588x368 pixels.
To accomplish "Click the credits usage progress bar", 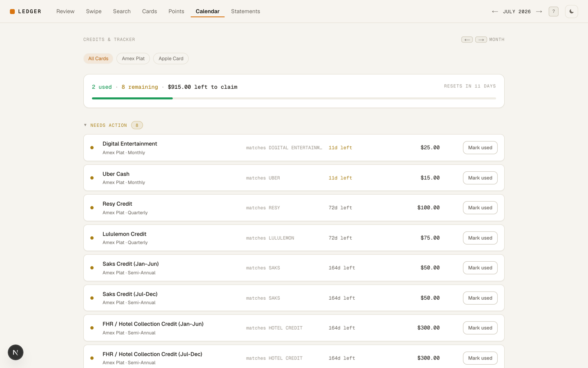I will [x=294, y=99].
